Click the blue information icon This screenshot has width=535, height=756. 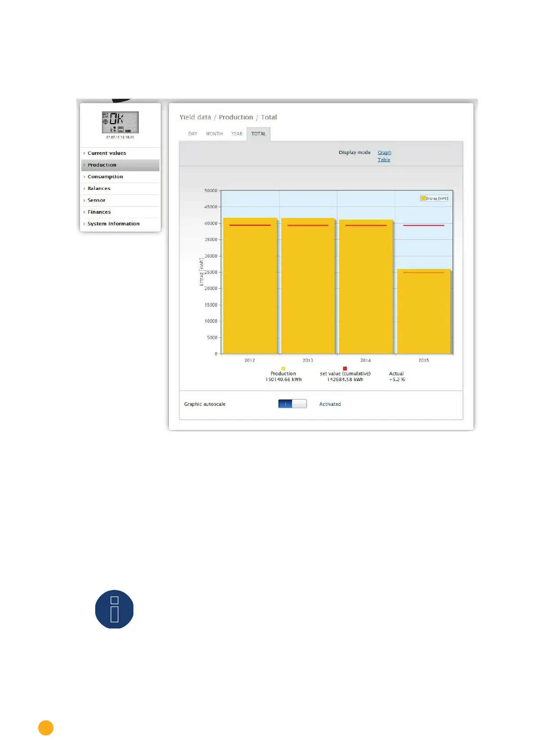click(x=114, y=609)
